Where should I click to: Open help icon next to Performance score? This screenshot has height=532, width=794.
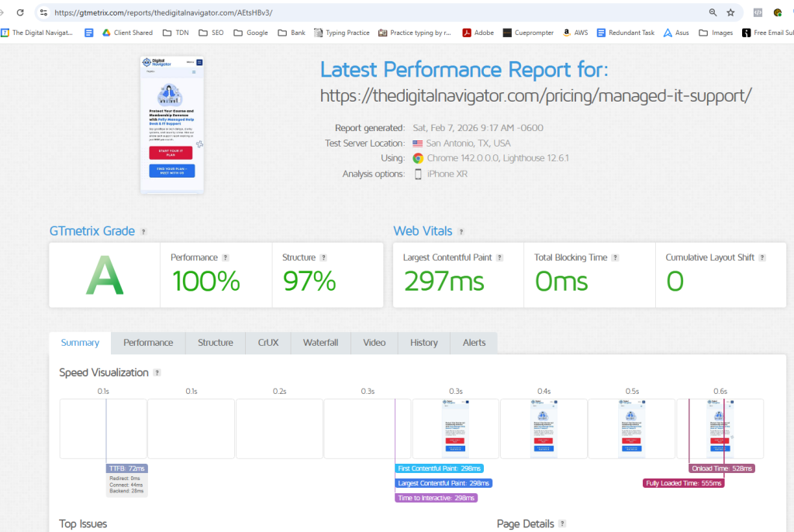coord(226,257)
